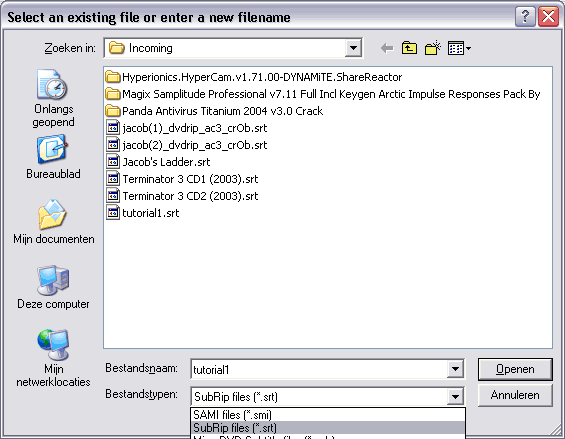Choose SAMI files (*.smi) option
Image resolution: width=565 pixels, height=439 pixels.
click(328, 415)
